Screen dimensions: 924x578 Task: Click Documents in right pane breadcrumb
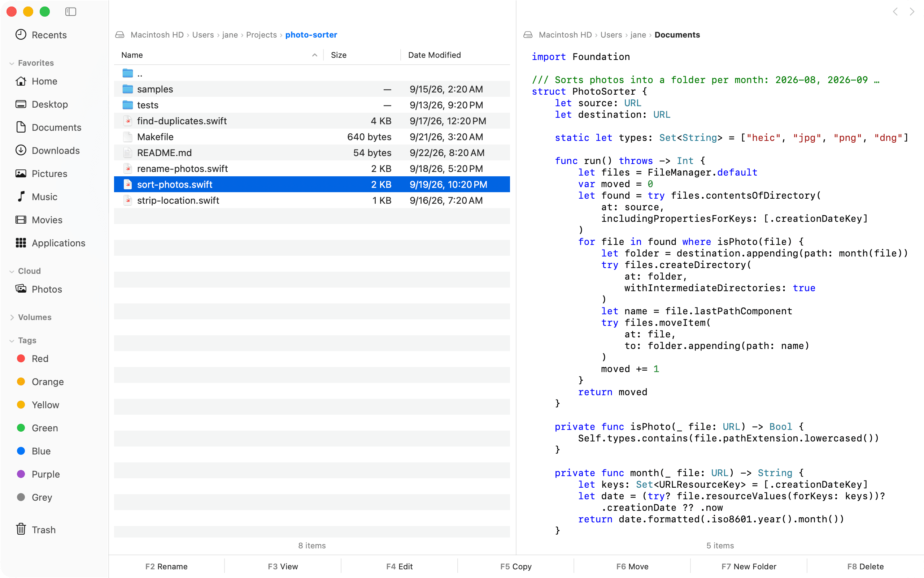[x=677, y=35]
